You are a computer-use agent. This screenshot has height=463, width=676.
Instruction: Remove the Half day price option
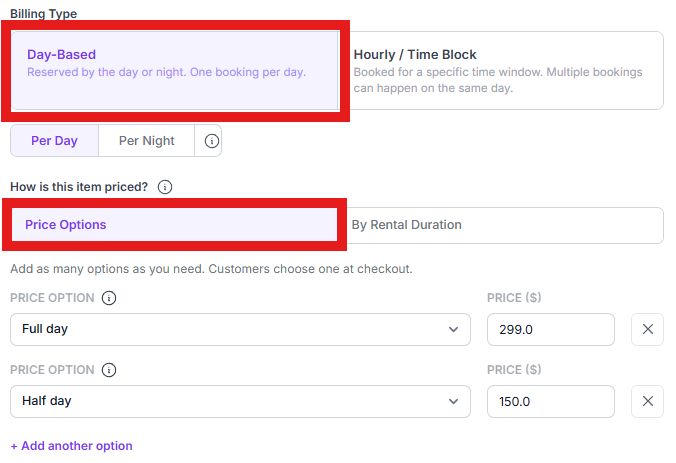point(647,401)
